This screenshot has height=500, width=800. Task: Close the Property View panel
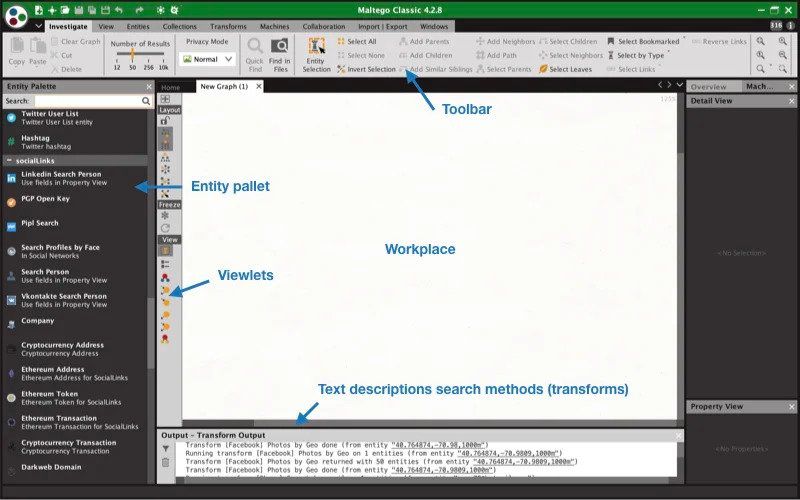tap(791, 407)
